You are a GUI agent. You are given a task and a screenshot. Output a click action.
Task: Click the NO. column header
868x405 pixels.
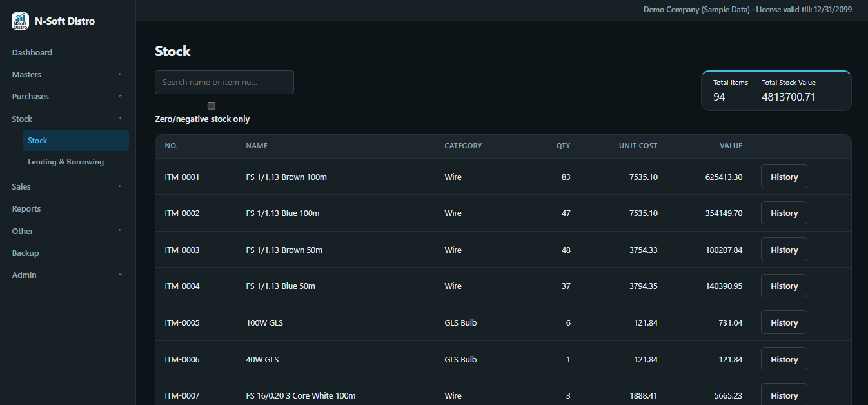pos(171,146)
